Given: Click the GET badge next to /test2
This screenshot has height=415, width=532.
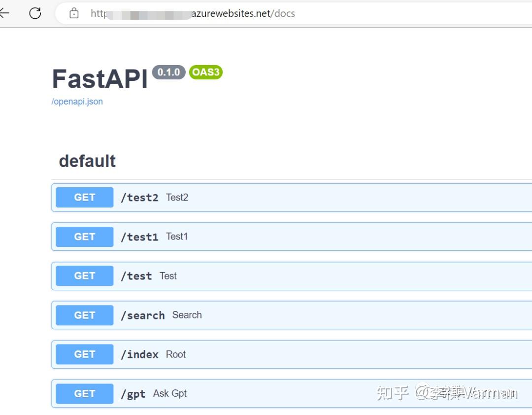Looking at the screenshot, I should coord(84,197).
